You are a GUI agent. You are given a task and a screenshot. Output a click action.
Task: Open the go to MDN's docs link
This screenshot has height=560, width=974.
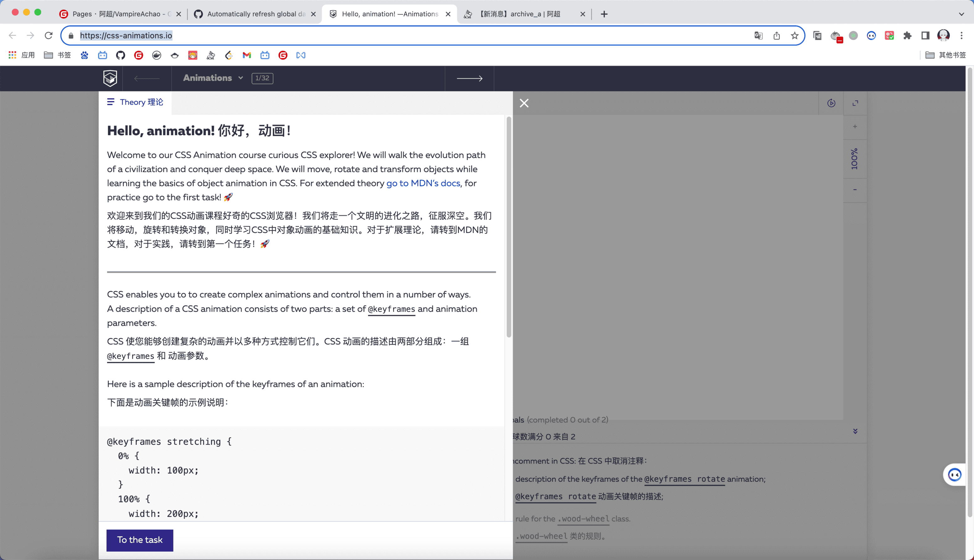click(x=423, y=183)
